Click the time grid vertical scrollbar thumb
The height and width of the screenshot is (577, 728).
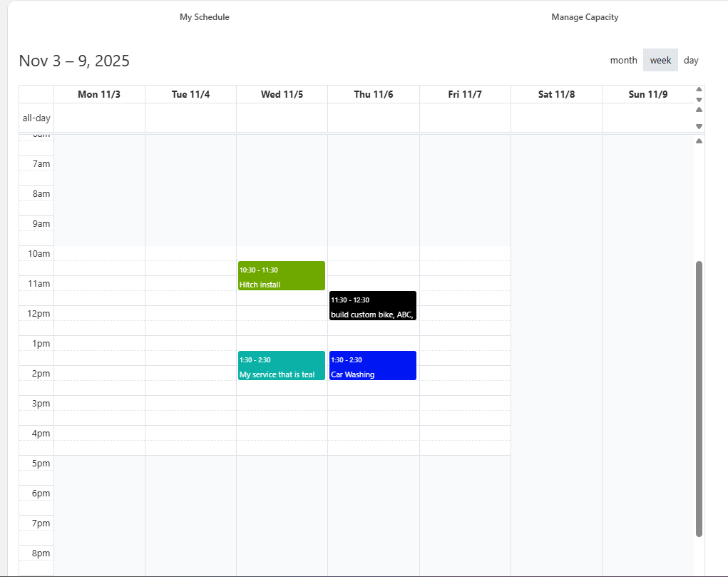coord(699,399)
